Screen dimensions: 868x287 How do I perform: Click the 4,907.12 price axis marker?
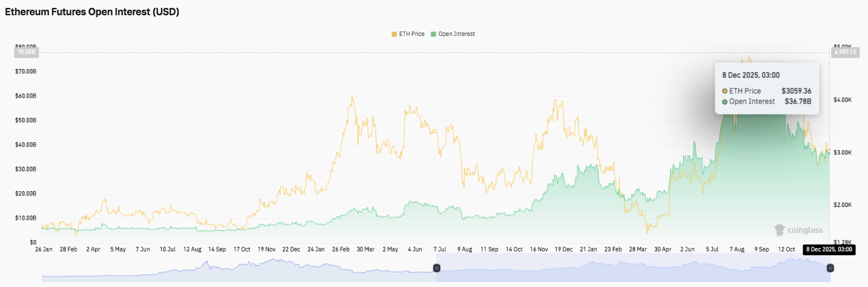tap(844, 53)
